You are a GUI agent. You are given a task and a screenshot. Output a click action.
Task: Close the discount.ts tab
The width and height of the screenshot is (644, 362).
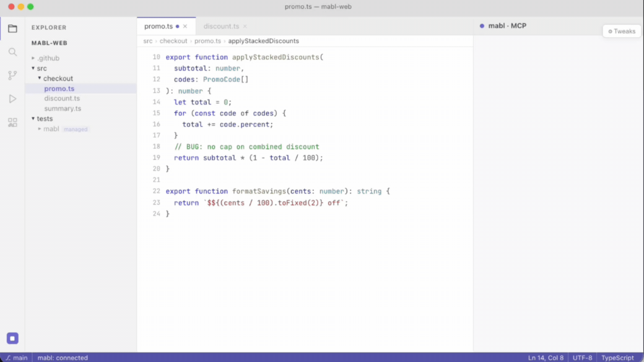point(245,26)
